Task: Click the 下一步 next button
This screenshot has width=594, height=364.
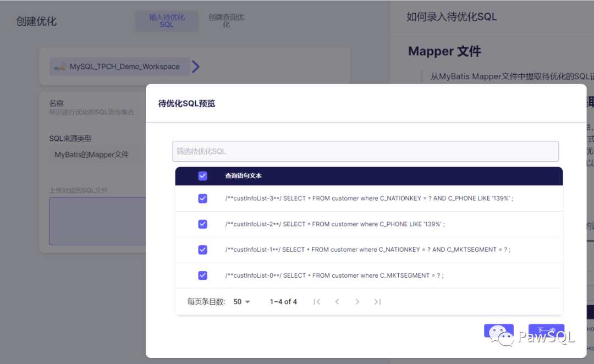Action: coord(546,330)
